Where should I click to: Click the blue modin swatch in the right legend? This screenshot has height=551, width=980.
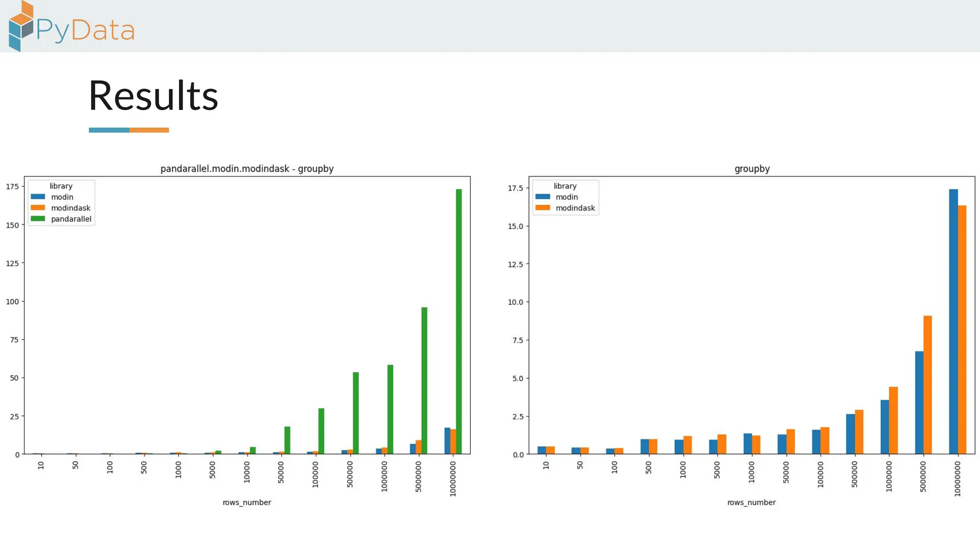[543, 197]
